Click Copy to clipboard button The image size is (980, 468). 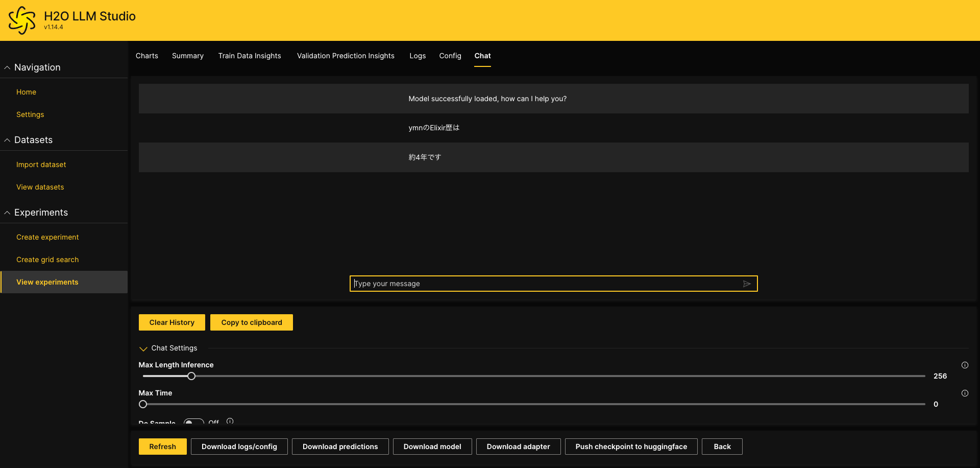[252, 322]
